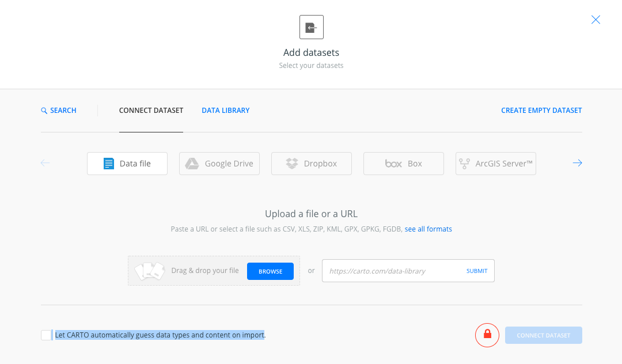Select the Google Drive connector
This screenshot has height=364, width=622.
click(219, 164)
